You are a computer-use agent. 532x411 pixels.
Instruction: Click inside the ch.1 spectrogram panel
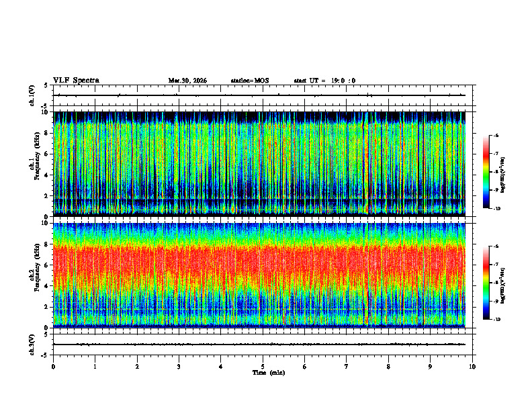click(259, 164)
